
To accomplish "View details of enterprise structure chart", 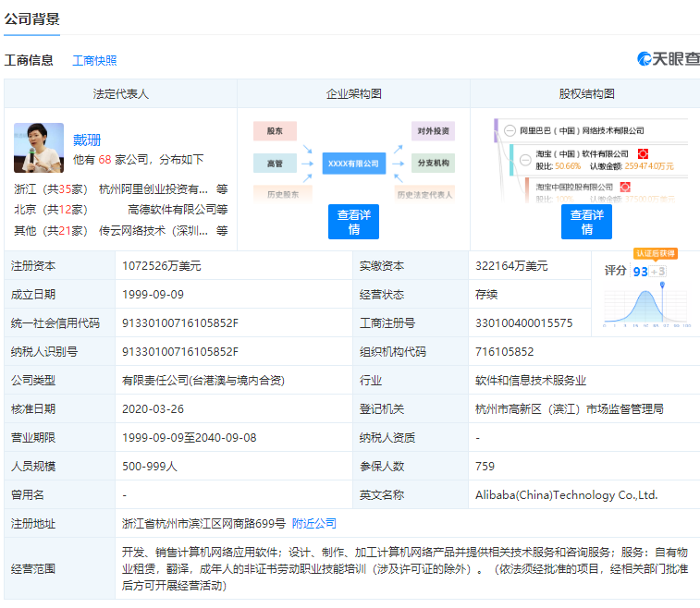I will coord(353,222).
